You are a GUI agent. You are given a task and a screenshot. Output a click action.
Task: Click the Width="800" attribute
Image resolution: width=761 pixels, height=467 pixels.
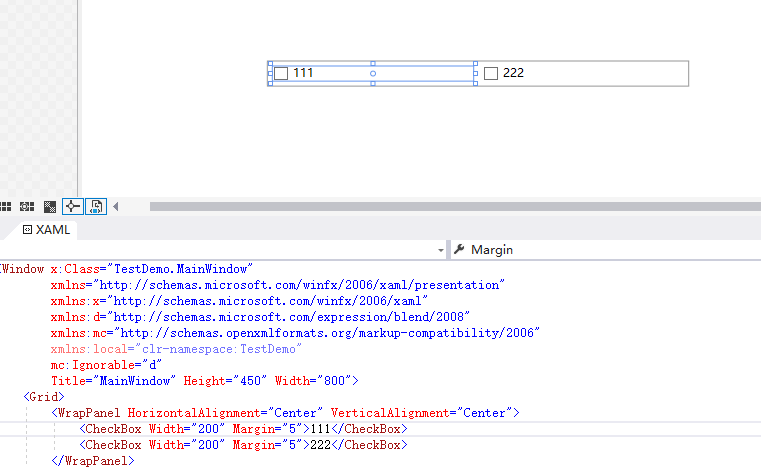pos(313,381)
